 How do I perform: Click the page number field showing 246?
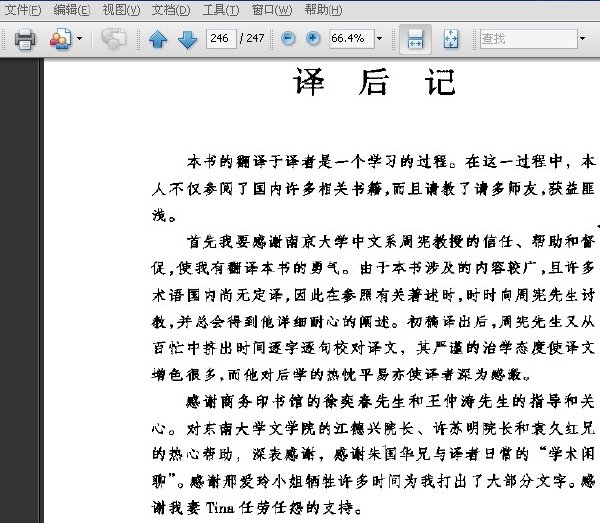point(221,39)
